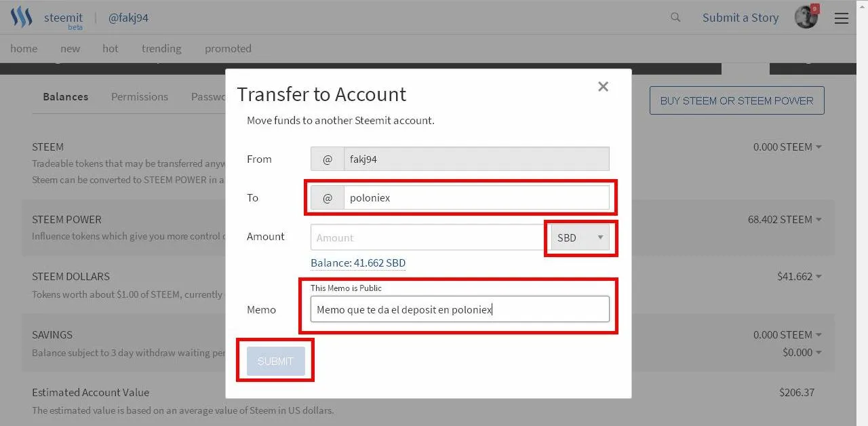Open the search magnifier icon

tap(675, 18)
